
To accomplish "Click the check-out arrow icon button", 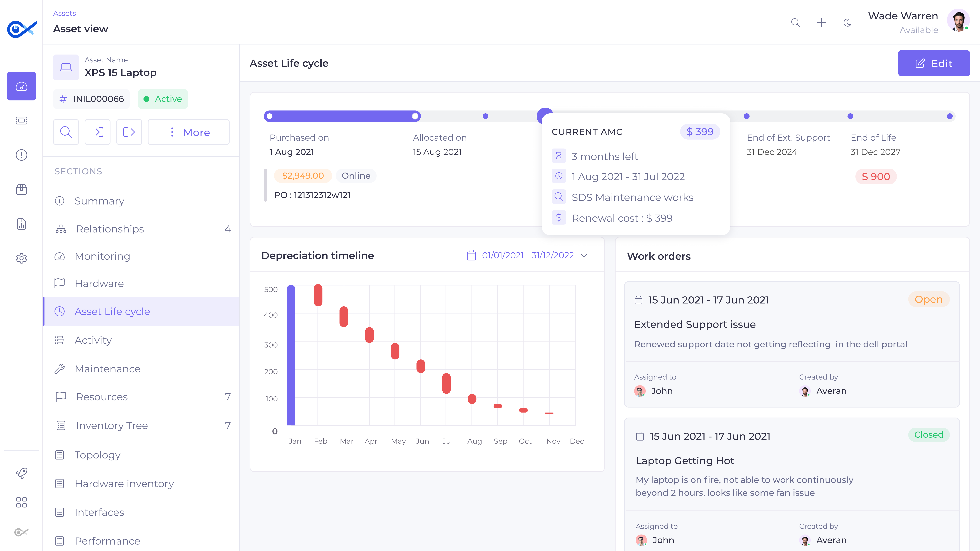I will 129,132.
